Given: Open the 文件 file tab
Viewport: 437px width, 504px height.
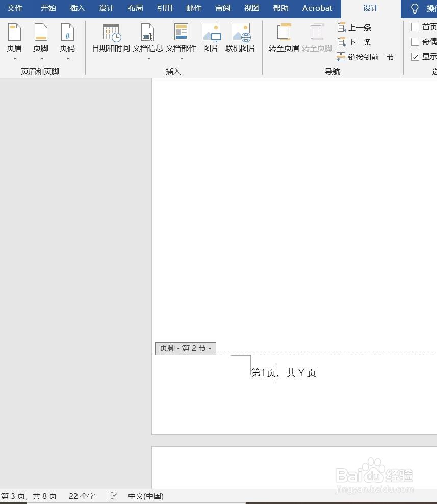Looking at the screenshot, I should pos(14,8).
